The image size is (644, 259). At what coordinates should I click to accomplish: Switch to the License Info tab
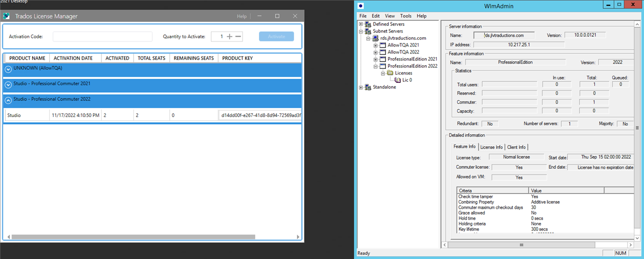point(491,147)
